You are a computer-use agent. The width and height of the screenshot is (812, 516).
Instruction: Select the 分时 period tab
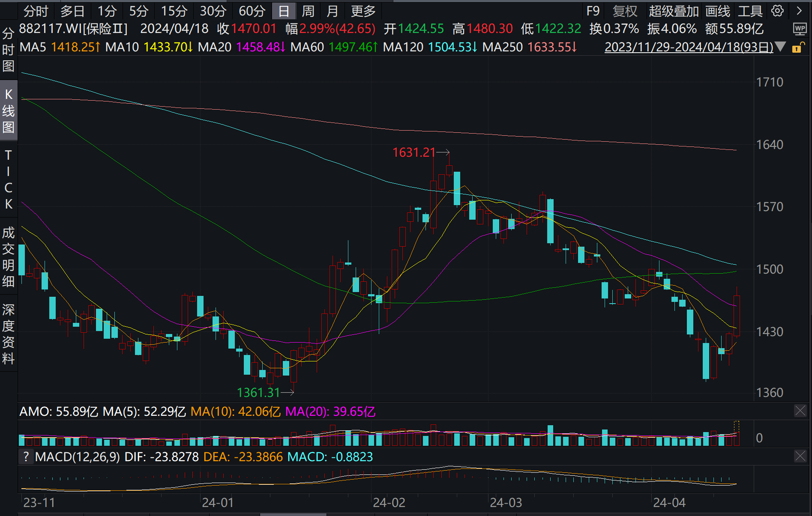click(36, 11)
